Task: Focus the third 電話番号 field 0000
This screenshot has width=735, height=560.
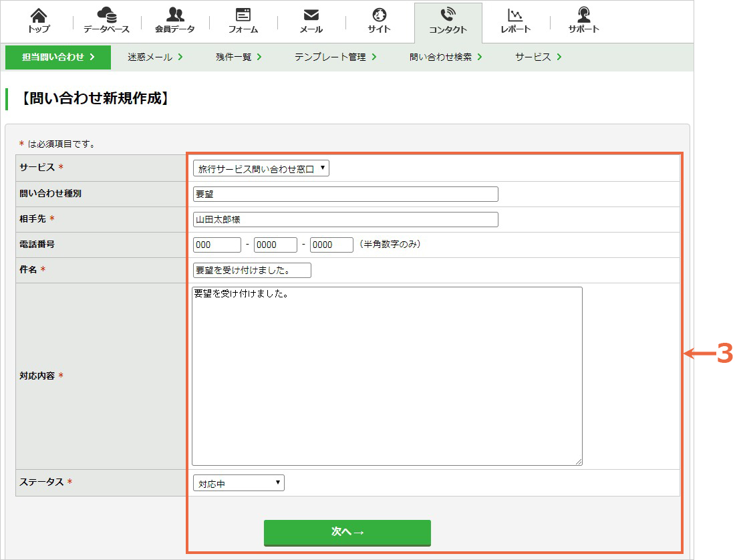Action: (x=331, y=245)
